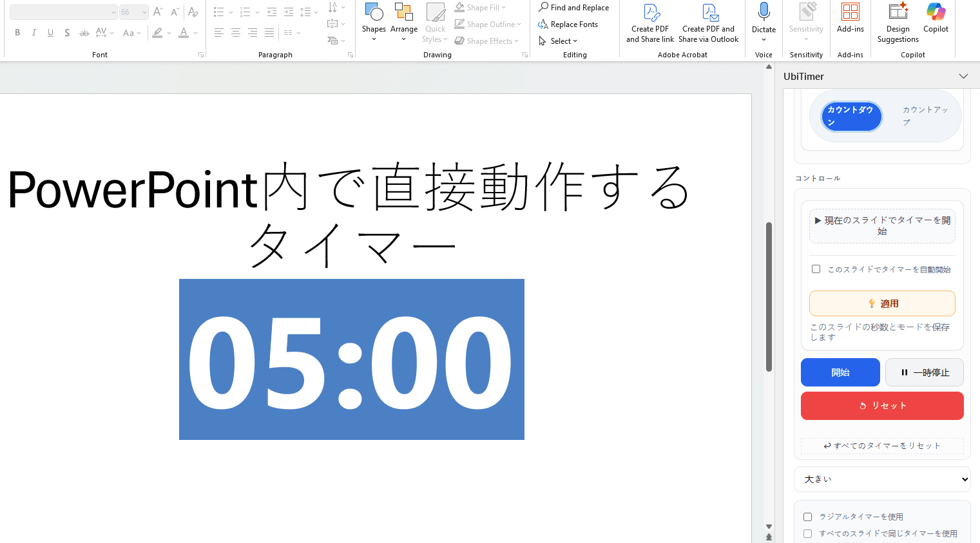Enable auto-start timer on this slide
Image resolution: width=980 pixels, height=543 pixels.
[816, 269]
